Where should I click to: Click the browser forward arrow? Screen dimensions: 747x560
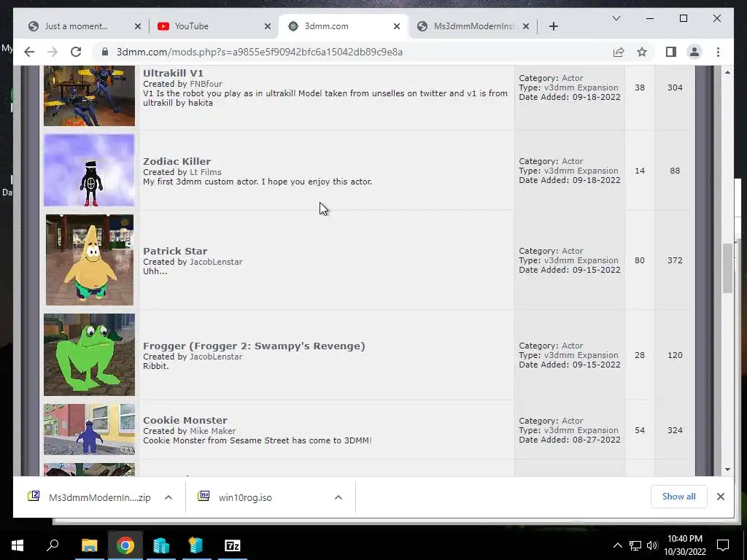coord(53,52)
